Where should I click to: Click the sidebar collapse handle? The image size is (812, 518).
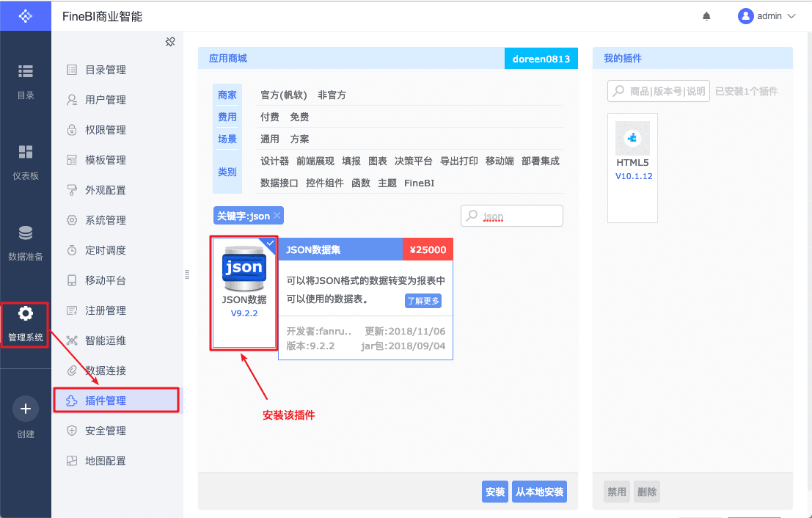pyautogui.click(x=187, y=274)
